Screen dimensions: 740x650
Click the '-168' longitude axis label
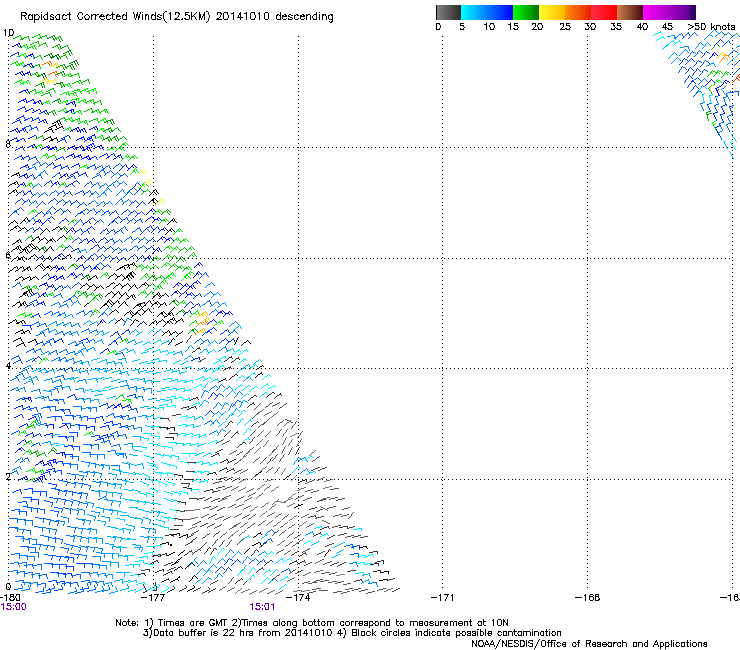click(x=588, y=598)
